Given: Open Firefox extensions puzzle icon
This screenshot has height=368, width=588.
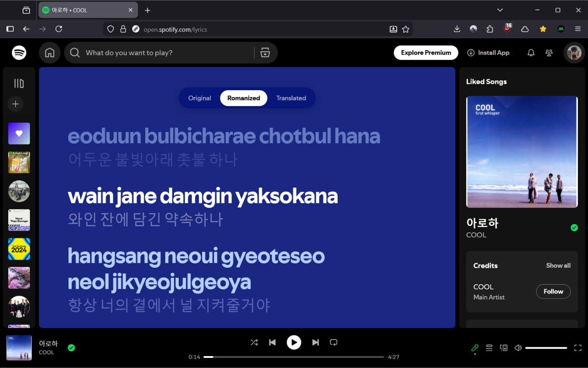Looking at the screenshot, I should [490, 29].
